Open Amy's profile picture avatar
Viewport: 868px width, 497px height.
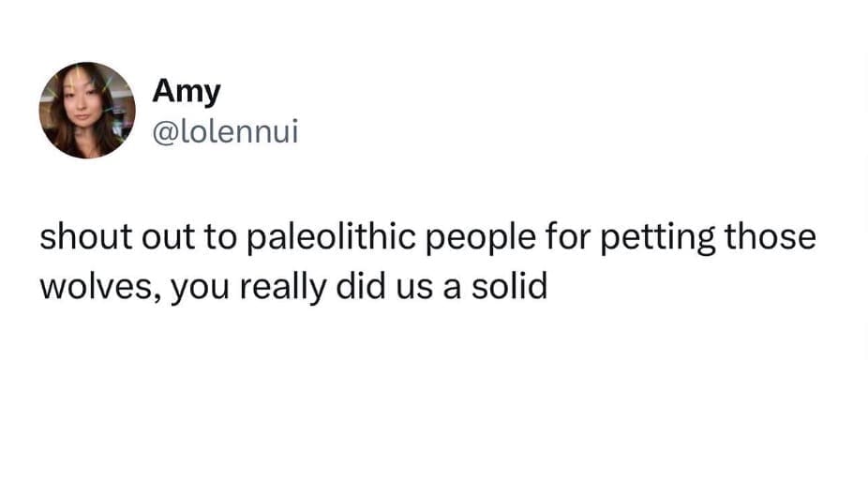click(x=86, y=111)
